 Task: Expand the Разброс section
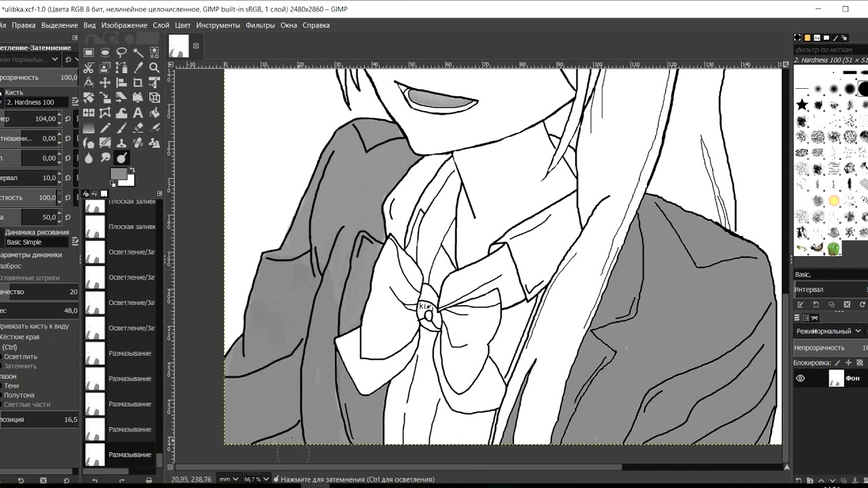point(11,266)
